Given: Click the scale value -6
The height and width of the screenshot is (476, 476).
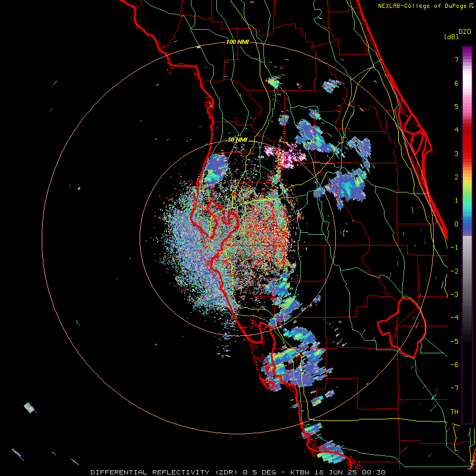Looking at the screenshot, I should pyautogui.click(x=454, y=365).
